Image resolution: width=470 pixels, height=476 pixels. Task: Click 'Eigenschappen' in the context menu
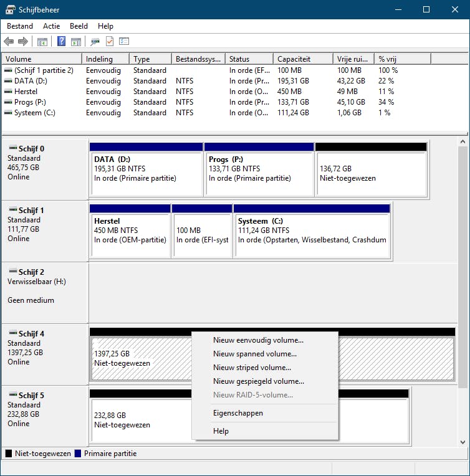click(x=237, y=413)
